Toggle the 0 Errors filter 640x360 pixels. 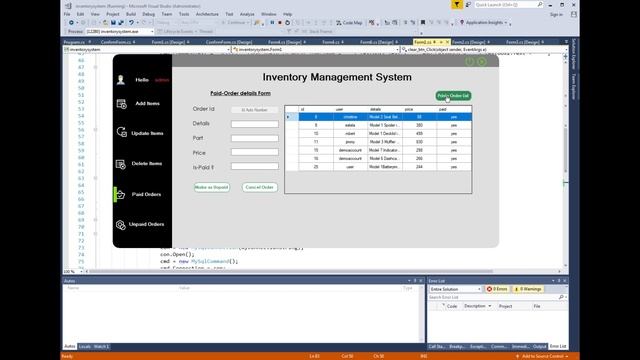pyautogui.click(x=497, y=289)
